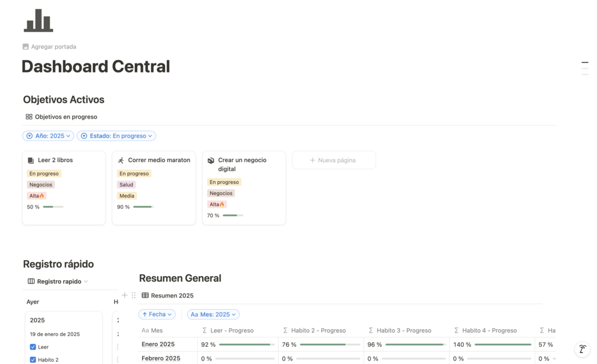Uncheck the Leer checkbox

[x=33, y=347]
